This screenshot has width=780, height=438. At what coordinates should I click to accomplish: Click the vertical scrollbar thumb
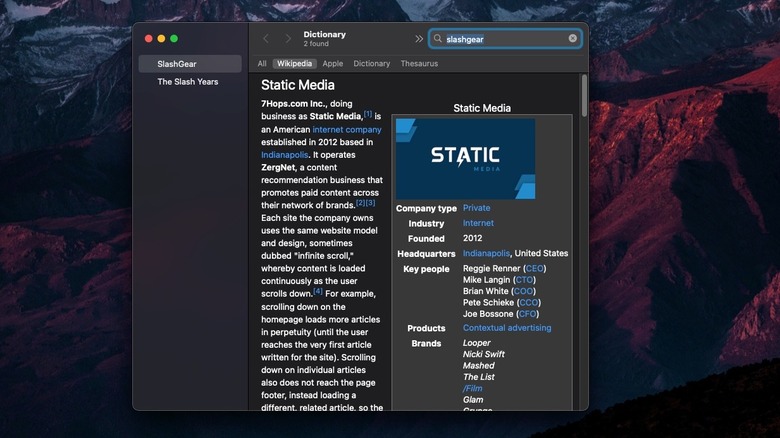(584, 96)
